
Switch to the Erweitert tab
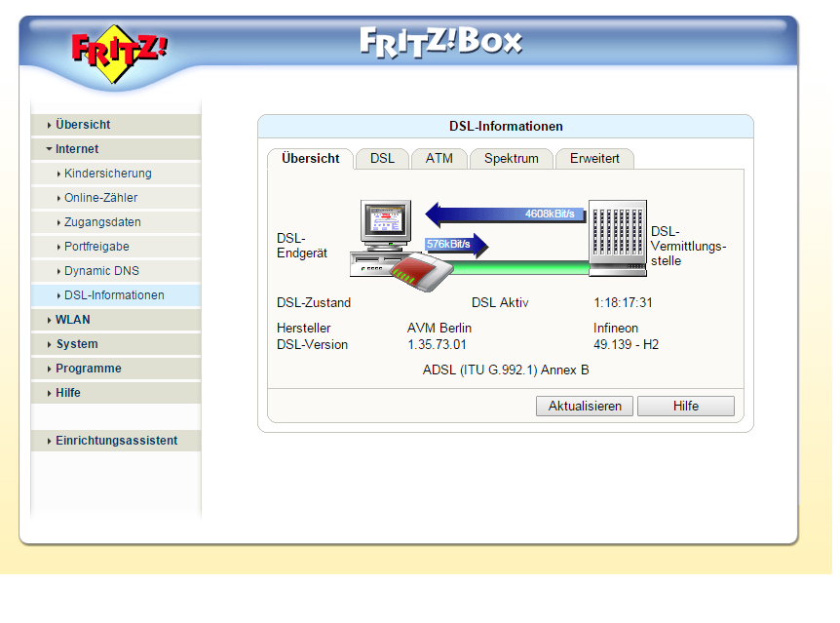(x=594, y=159)
